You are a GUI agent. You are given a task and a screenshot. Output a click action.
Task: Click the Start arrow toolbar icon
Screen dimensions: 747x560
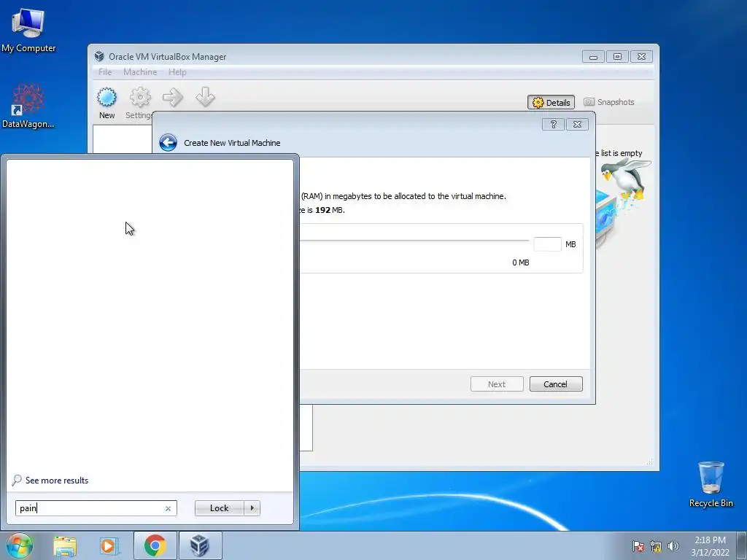click(172, 98)
